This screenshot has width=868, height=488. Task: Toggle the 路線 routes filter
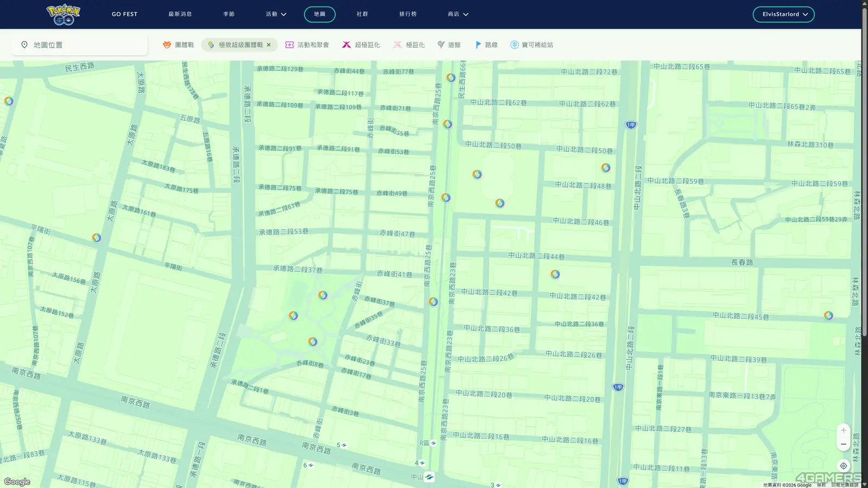pyautogui.click(x=486, y=45)
